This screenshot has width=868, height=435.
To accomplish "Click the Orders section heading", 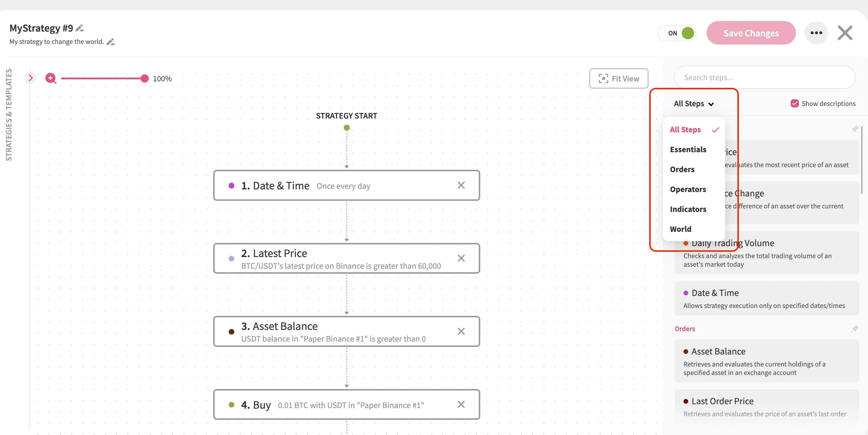I will (685, 329).
